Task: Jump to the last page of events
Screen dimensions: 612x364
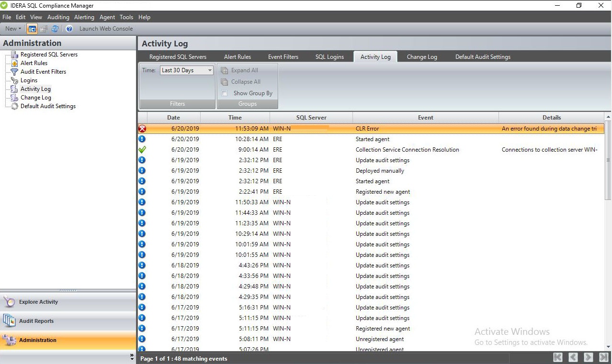Action: 603,357
